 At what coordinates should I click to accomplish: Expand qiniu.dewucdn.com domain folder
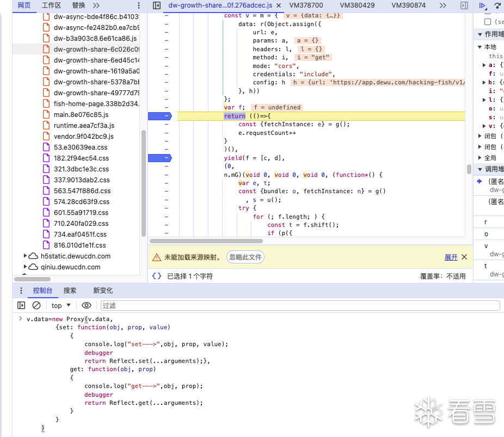[25, 267]
